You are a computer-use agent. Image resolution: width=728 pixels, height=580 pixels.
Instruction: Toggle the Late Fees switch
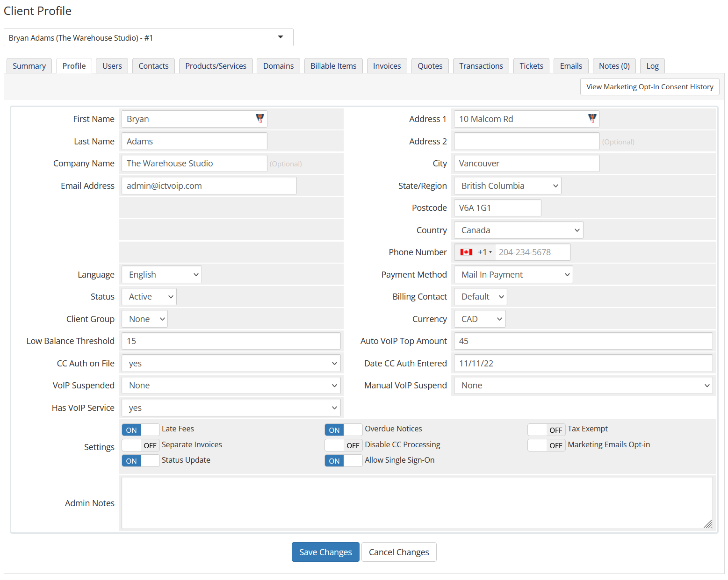141,430
